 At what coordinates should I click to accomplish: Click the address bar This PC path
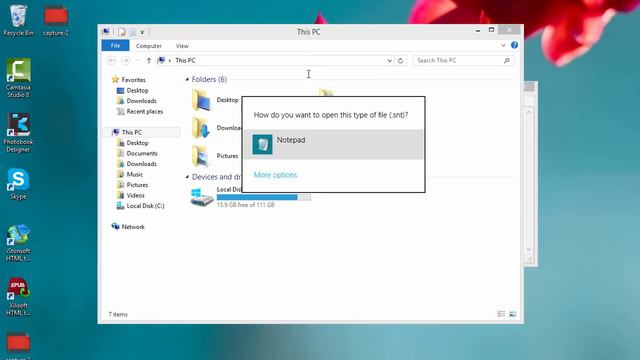[185, 60]
